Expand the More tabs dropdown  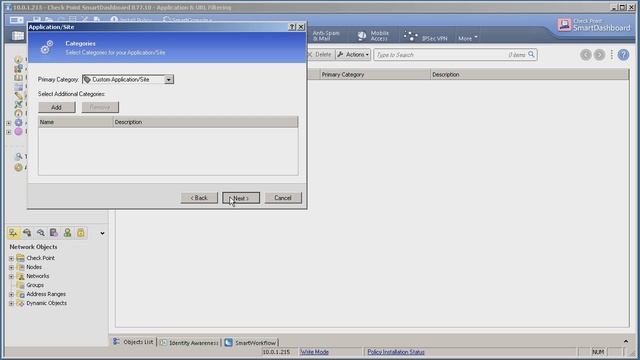click(x=467, y=38)
